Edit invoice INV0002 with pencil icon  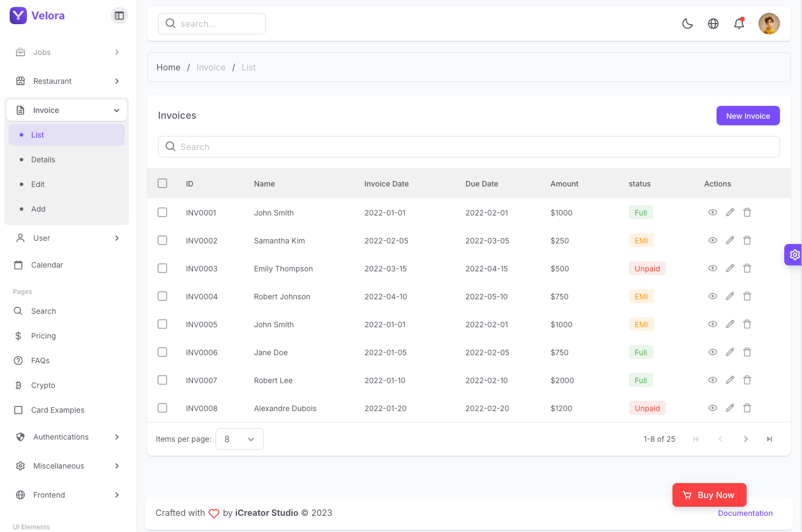(730, 240)
